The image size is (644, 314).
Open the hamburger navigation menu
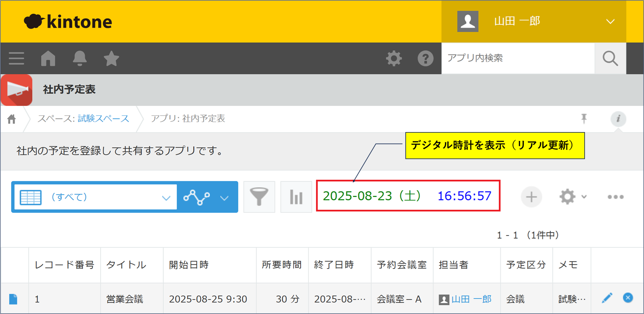(16, 58)
